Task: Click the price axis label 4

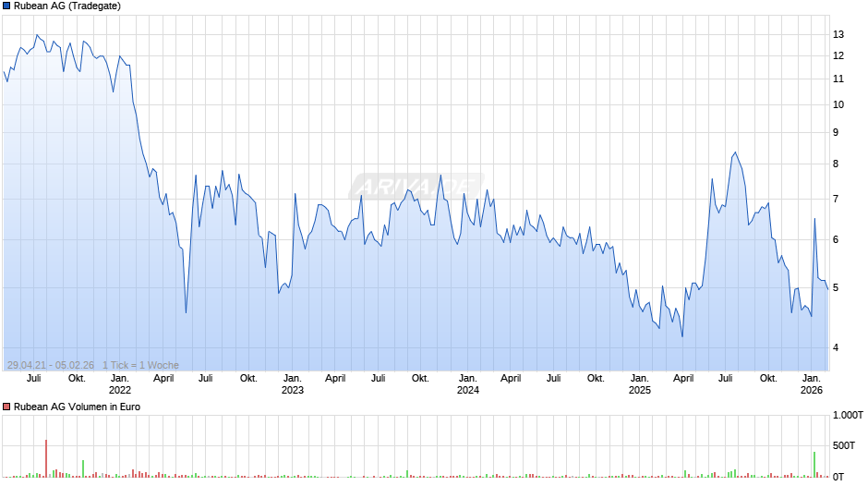Action: coord(836,348)
